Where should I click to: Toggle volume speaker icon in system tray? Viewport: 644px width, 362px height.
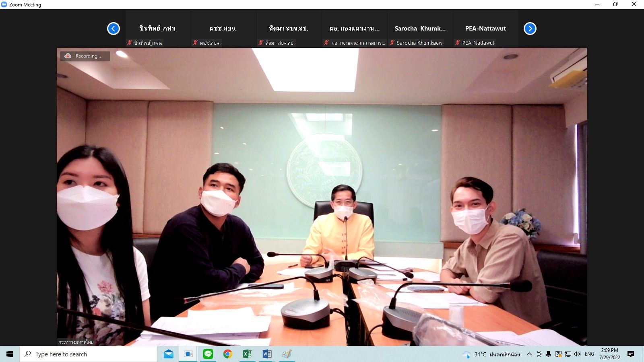tap(577, 354)
